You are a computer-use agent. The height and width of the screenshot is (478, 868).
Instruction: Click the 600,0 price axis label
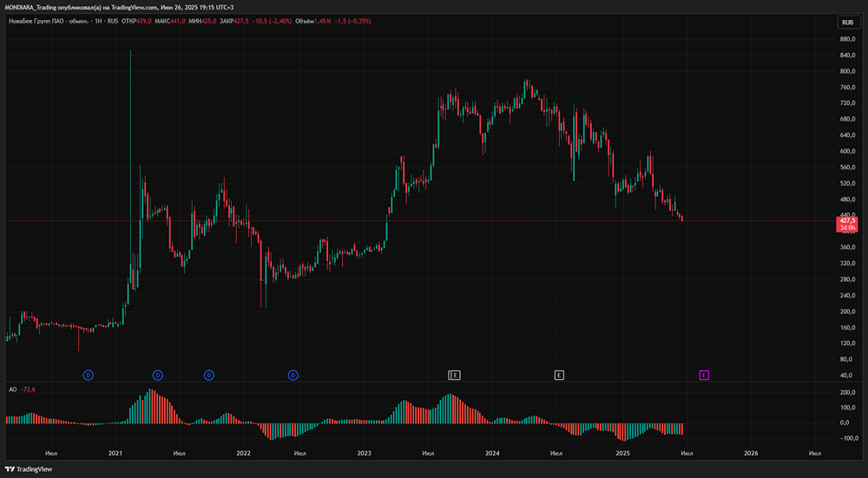coord(848,151)
